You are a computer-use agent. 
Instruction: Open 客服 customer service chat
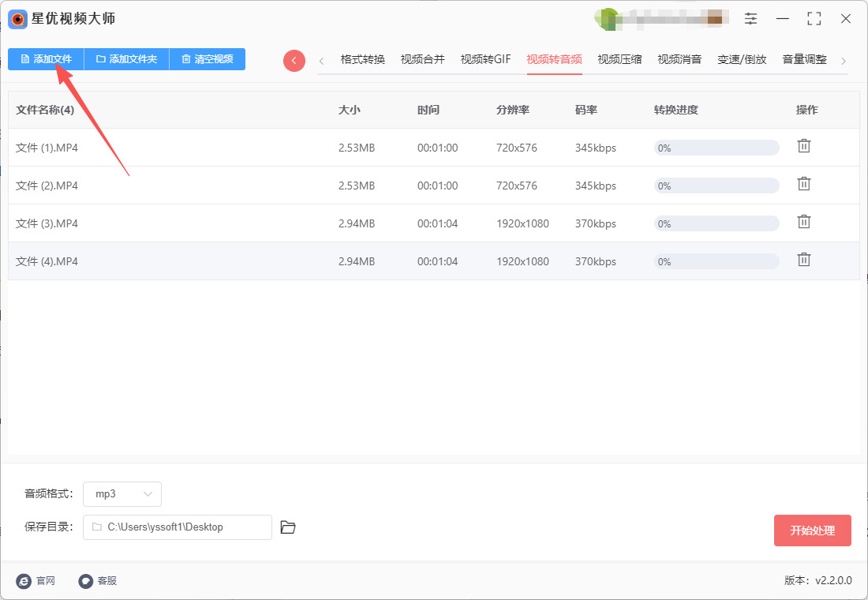97,581
